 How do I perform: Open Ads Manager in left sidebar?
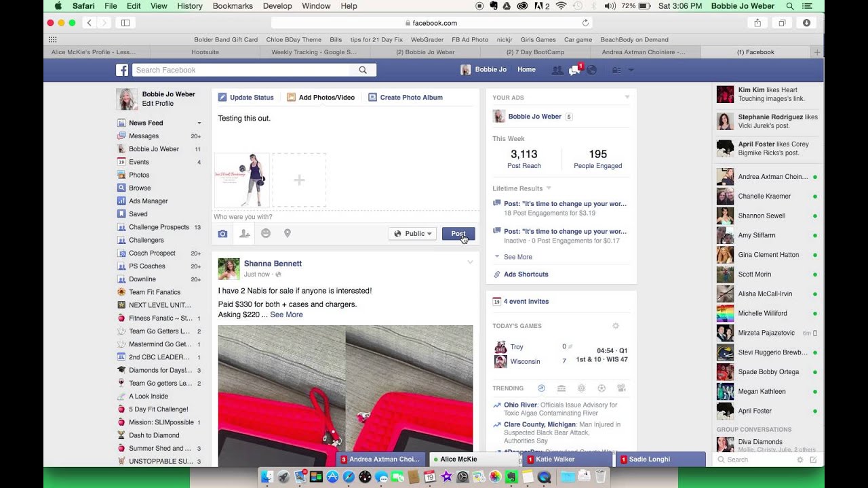tap(149, 201)
